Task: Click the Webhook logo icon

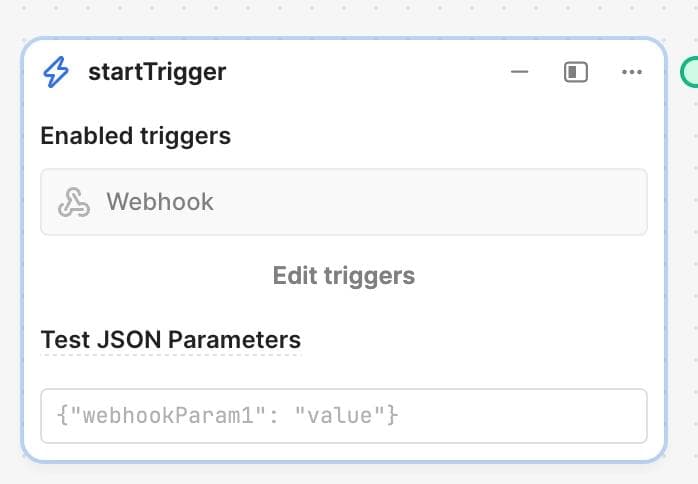Action: click(74, 202)
